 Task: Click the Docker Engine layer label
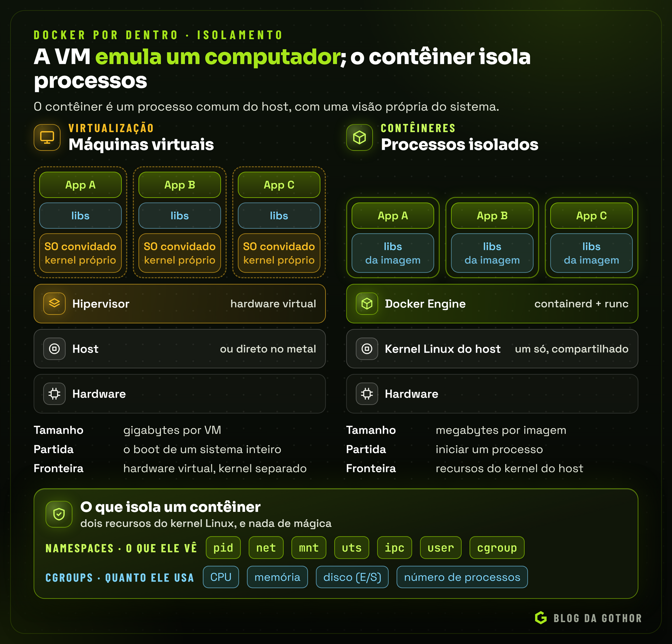tap(425, 304)
